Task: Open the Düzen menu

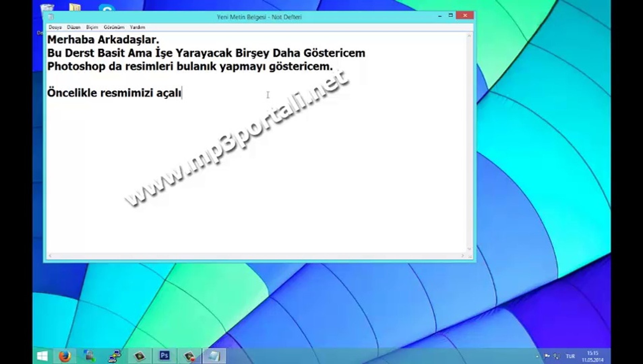Action: pyautogui.click(x=73, y=27)
